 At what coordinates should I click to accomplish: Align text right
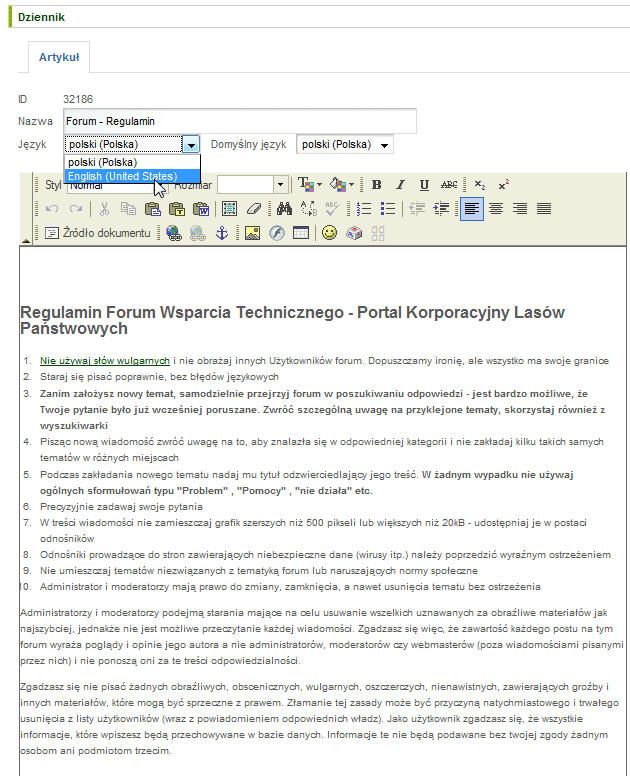[520, 209]
